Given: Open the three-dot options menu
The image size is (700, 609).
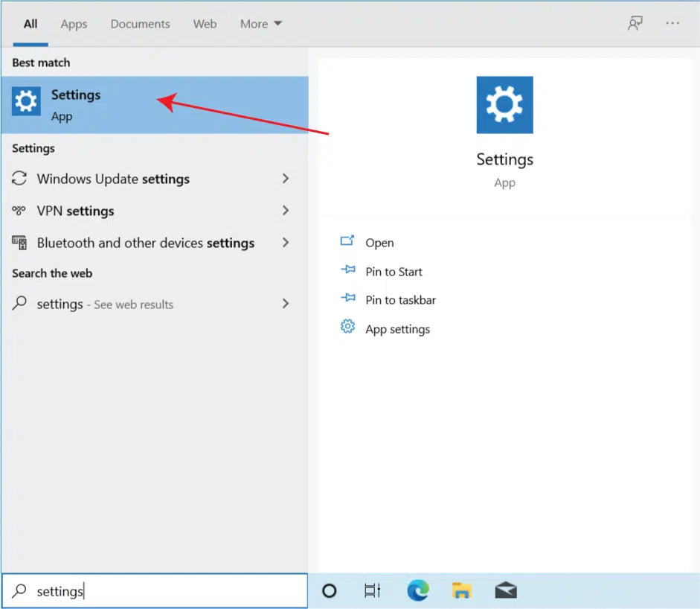Looking at the screenshot, I should (672, 23).
